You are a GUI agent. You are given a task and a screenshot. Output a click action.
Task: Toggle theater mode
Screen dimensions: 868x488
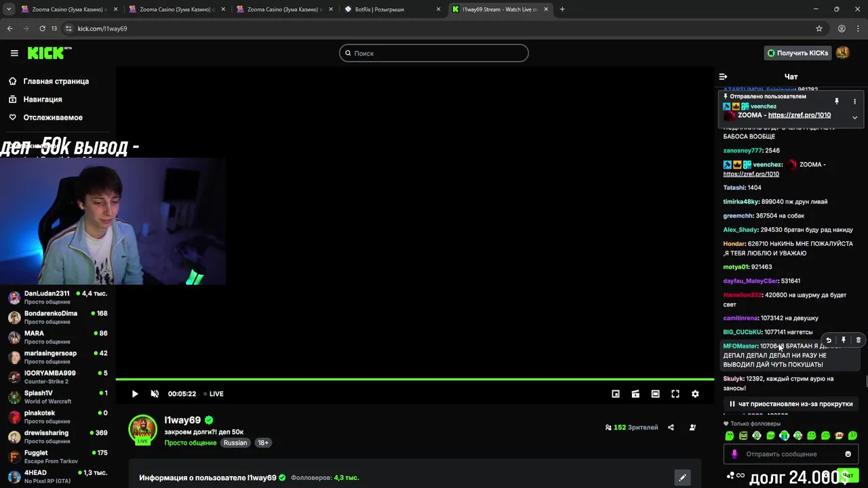point(655,394)
